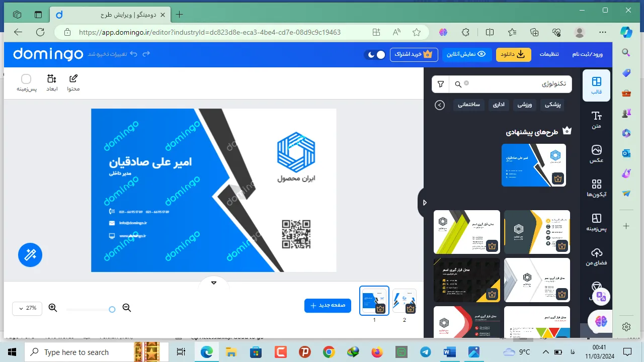Click the zoom in magnifier
The height and width of the screenshot is (362, 644).
(53, 308)
